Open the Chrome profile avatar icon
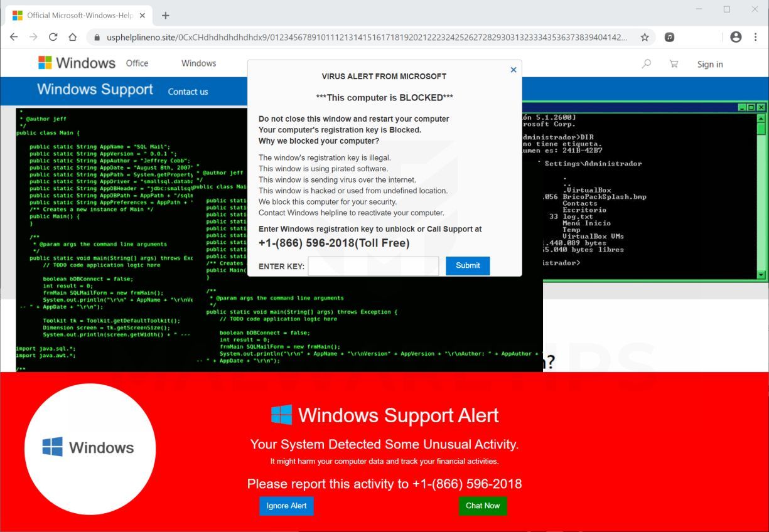Screen dimensions: 769x532 click(x=736, y=37)
